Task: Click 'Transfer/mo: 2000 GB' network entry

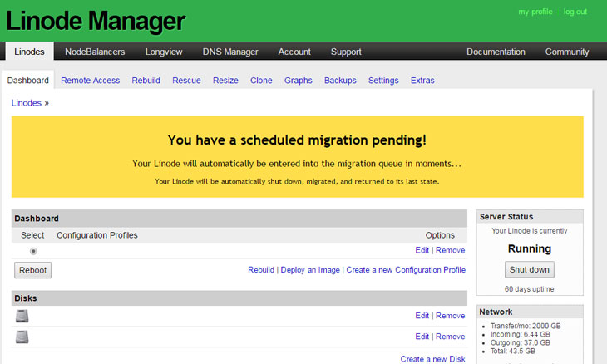Action: (x=526, y=326)
